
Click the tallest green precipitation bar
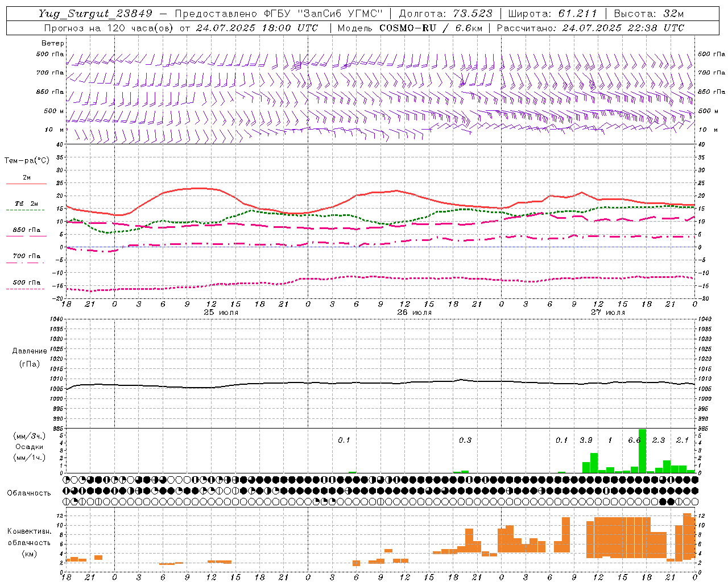point(643,451)
